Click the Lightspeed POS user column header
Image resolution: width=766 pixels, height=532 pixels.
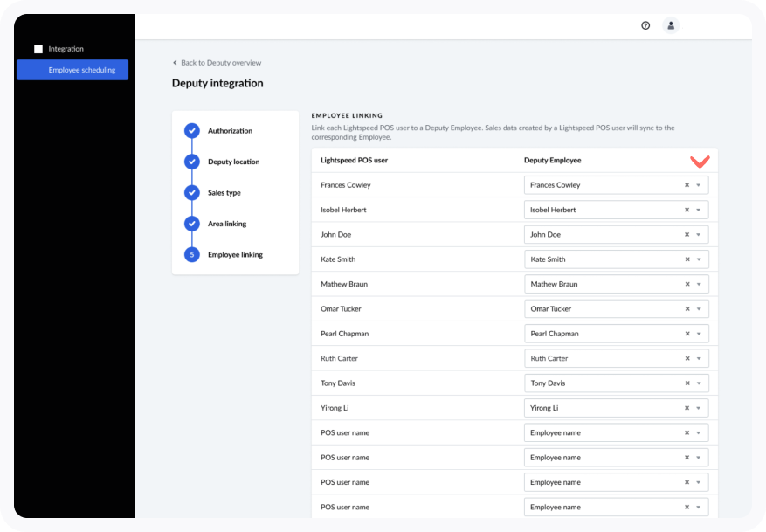click(x=355, y=160)
